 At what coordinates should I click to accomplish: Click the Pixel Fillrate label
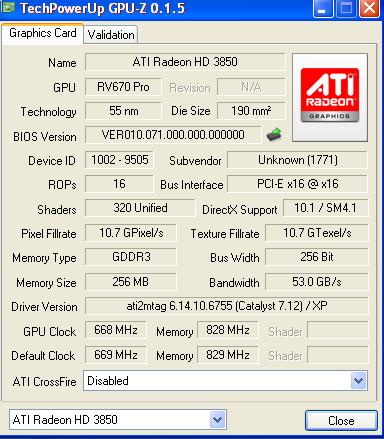click(49, 234)
